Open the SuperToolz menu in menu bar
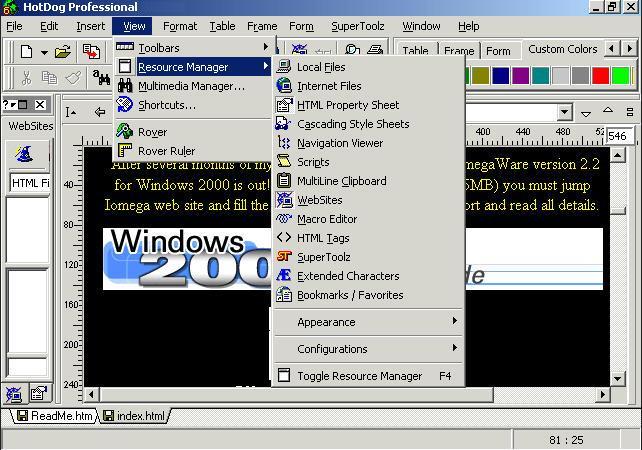The width and height of the screenshot is (642, 450). pos(357,26)
